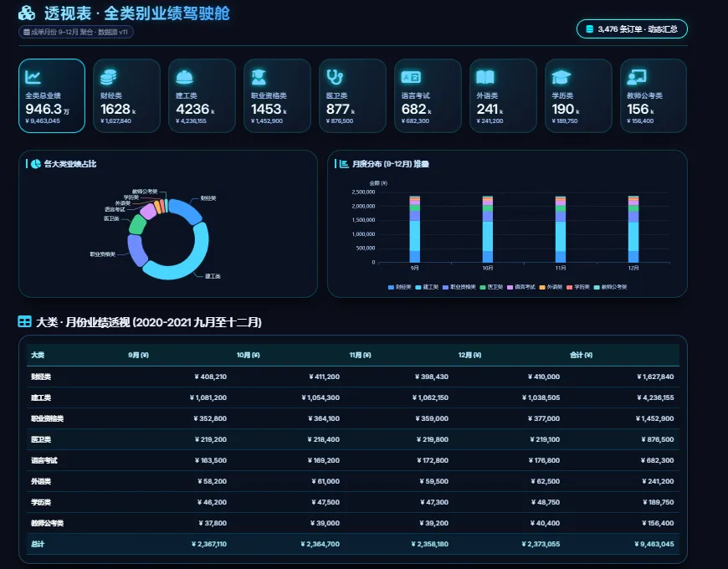
Task: Click the graduate icon on the 职业资格类 card
Action: pyautogui.click(x=259, y=77)
